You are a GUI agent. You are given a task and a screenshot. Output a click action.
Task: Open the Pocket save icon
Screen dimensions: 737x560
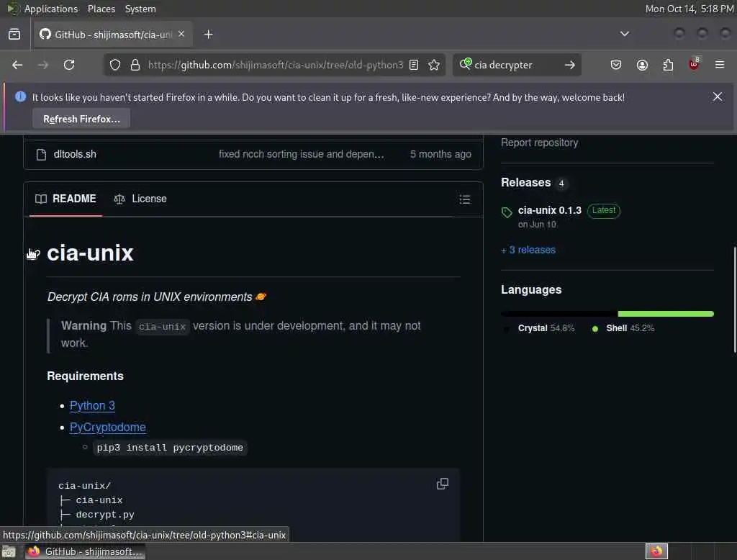(x=616, y=65)
